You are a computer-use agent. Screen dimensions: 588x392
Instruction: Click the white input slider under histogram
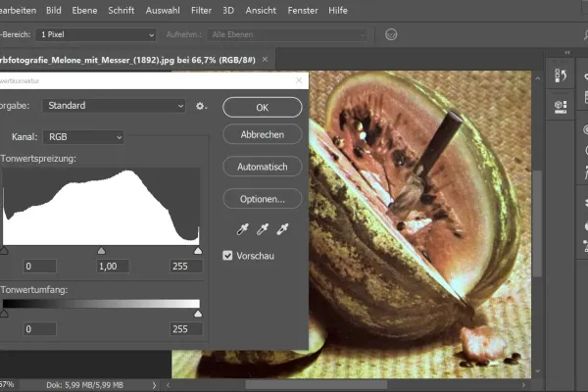(x=198, y=250)
